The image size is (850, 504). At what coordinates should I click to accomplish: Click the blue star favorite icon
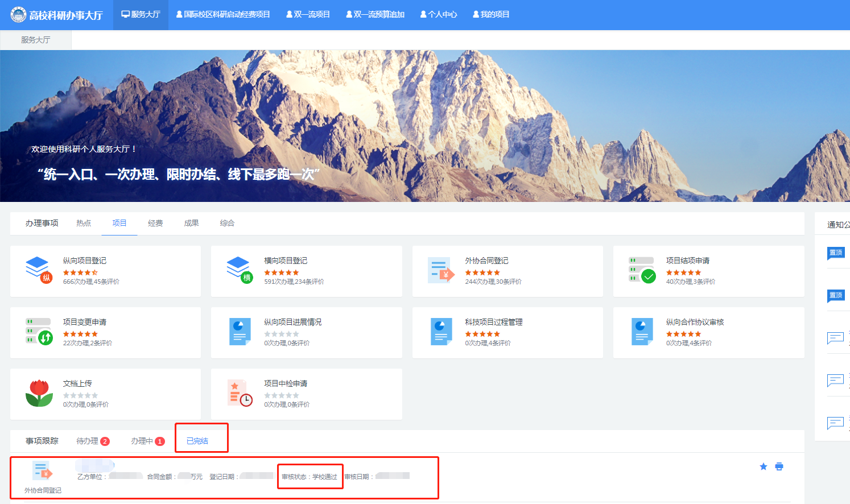coord(764,466)
